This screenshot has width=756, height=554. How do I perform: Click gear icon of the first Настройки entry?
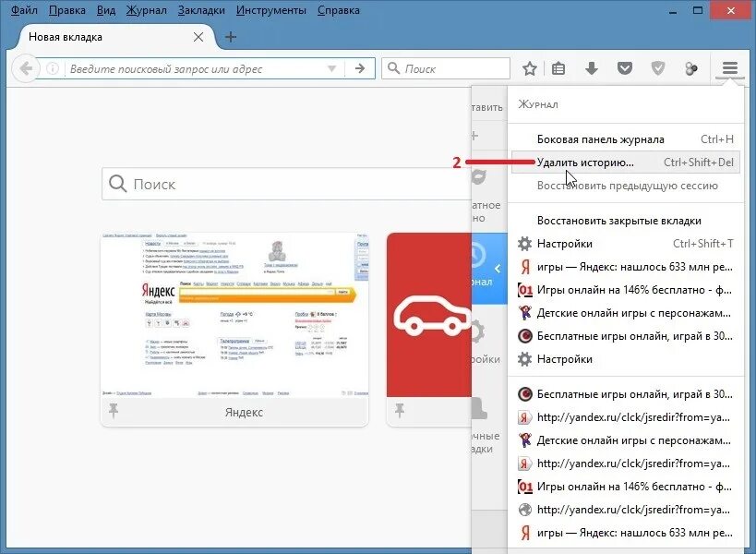click(x=524, y=244)
